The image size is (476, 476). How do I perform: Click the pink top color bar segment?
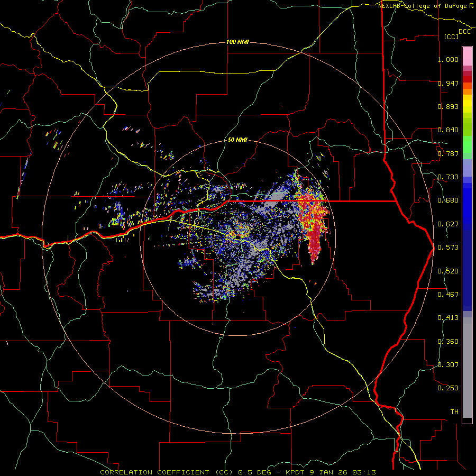[x=467, y=57]
